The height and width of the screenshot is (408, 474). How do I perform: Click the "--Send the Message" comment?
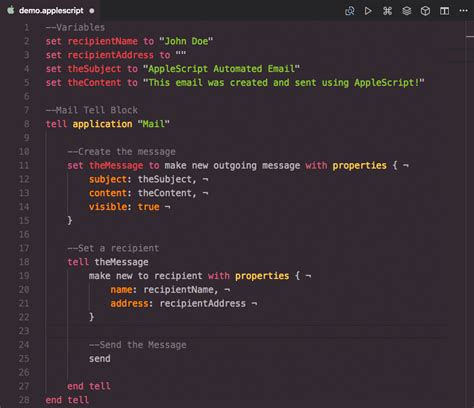[138, 345]
